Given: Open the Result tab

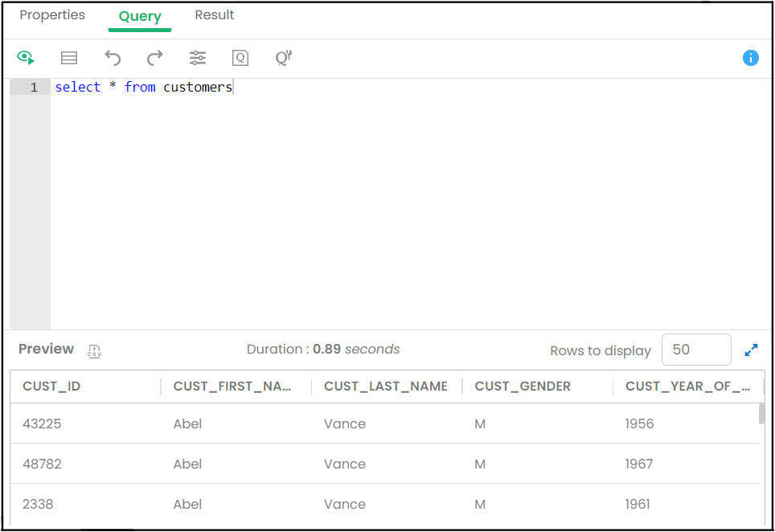Looking at the screenshot, I should click(x=215, y=15).
